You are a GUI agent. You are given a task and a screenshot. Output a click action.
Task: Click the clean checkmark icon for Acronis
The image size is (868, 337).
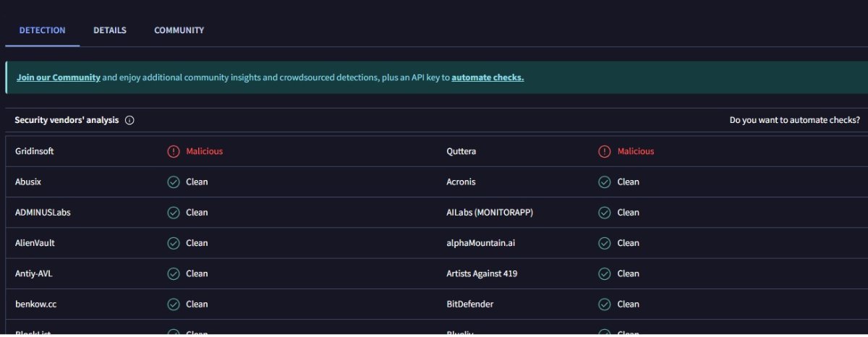[605, 182]
